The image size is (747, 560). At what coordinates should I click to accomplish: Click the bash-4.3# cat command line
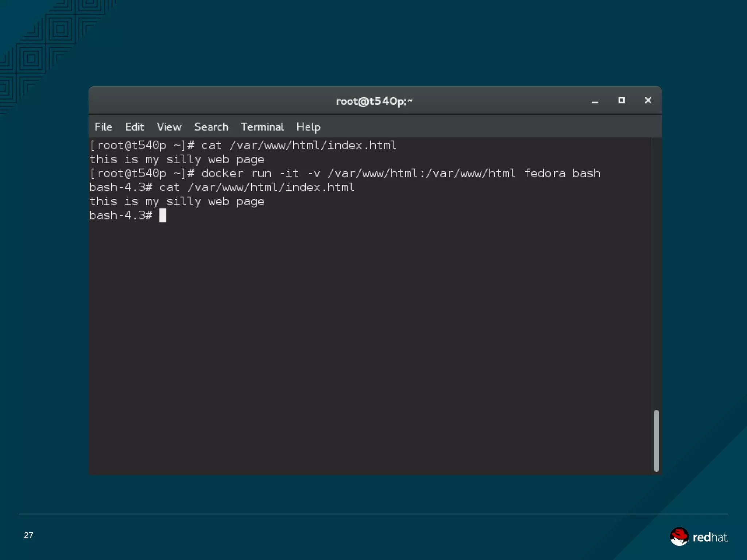(x=222, y=187)
